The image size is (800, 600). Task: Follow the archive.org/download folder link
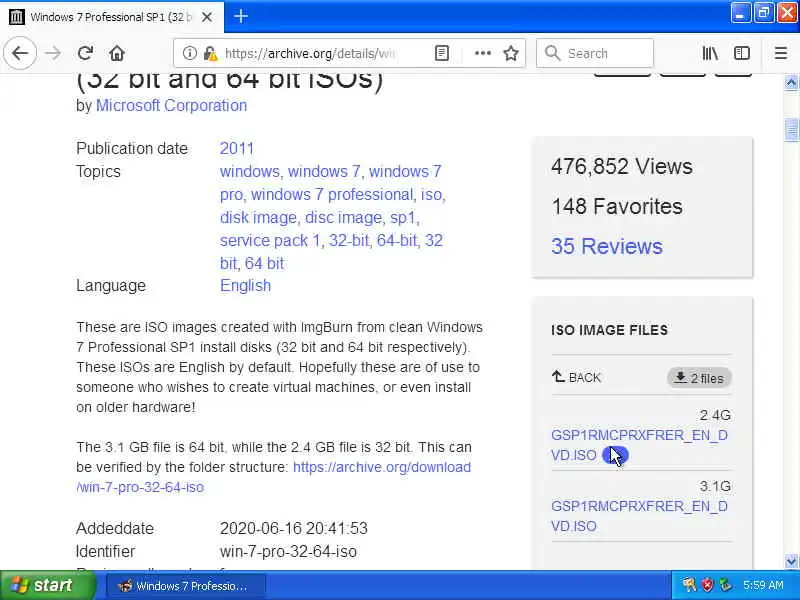[273, 477]
